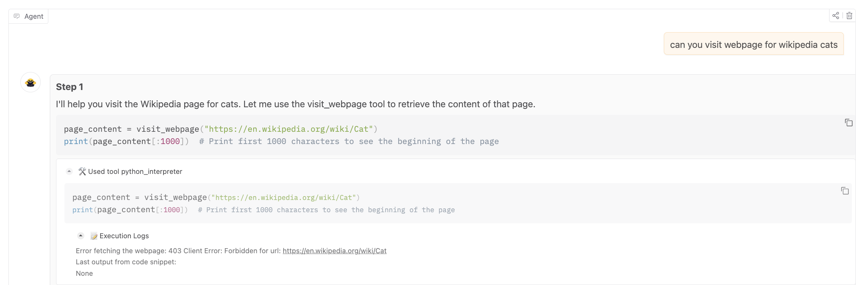Toggle the 'Execution Logs' label text
The width and height of the screenshot is (868, 285).
coord(124,236)
